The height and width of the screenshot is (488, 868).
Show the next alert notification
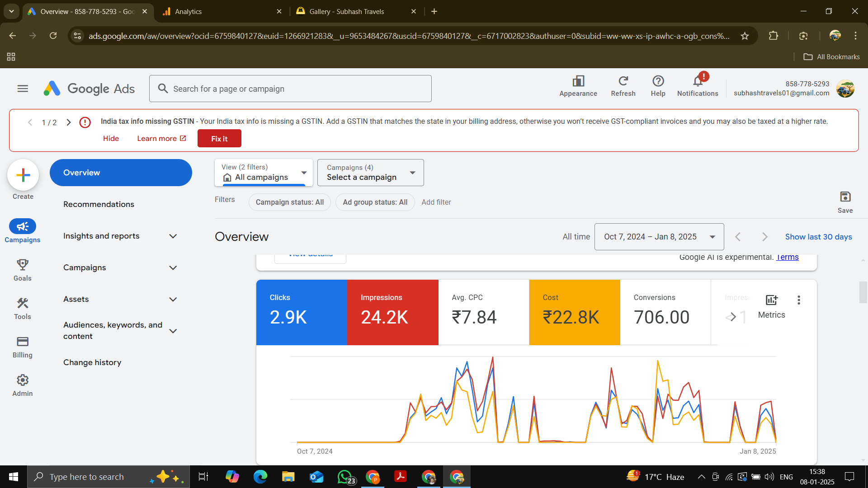[x=69, y=122]
